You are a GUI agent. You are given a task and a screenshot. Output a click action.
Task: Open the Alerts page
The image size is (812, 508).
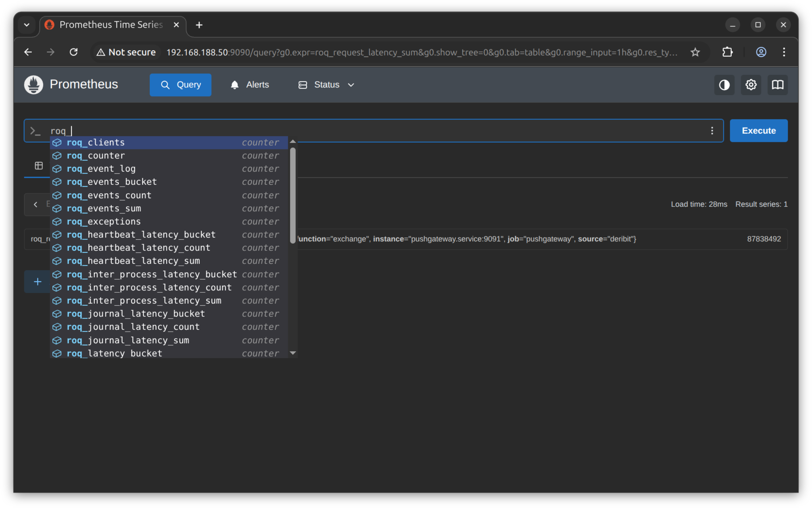click(x=250, y=85)
